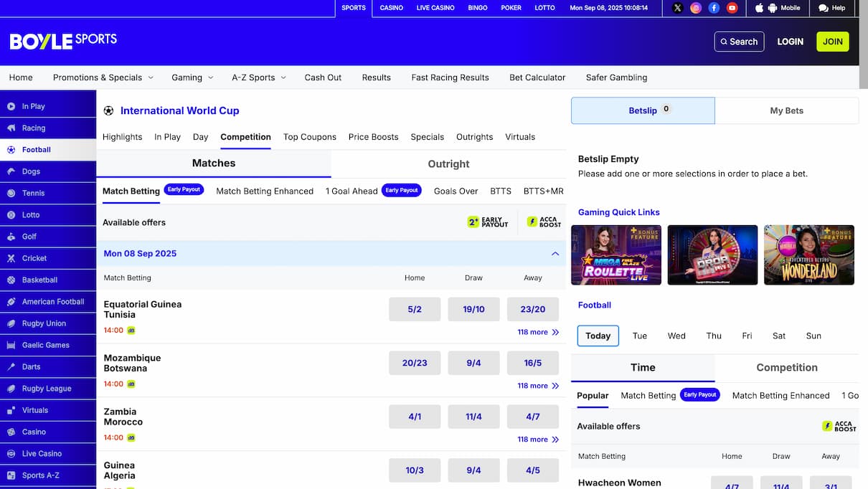Click the Tennis sidebar icon
The height and width of the screenshot is (489, 868).
(x=11, y=193)
